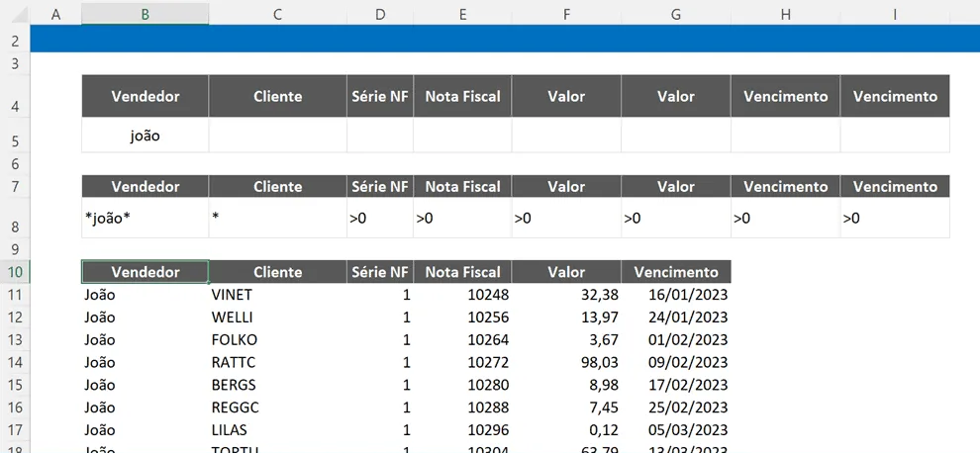
Task: Click the '*' wildcard cell under Cliente
Action: 277,218
